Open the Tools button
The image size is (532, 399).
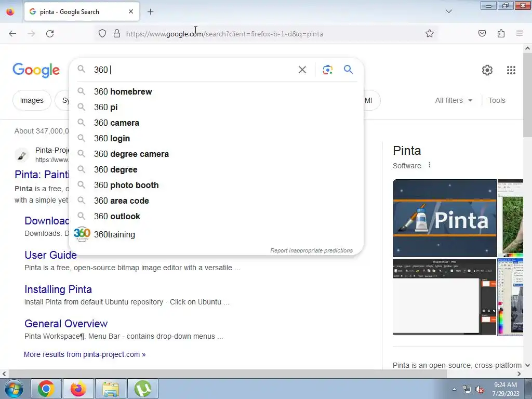point(497,100)
